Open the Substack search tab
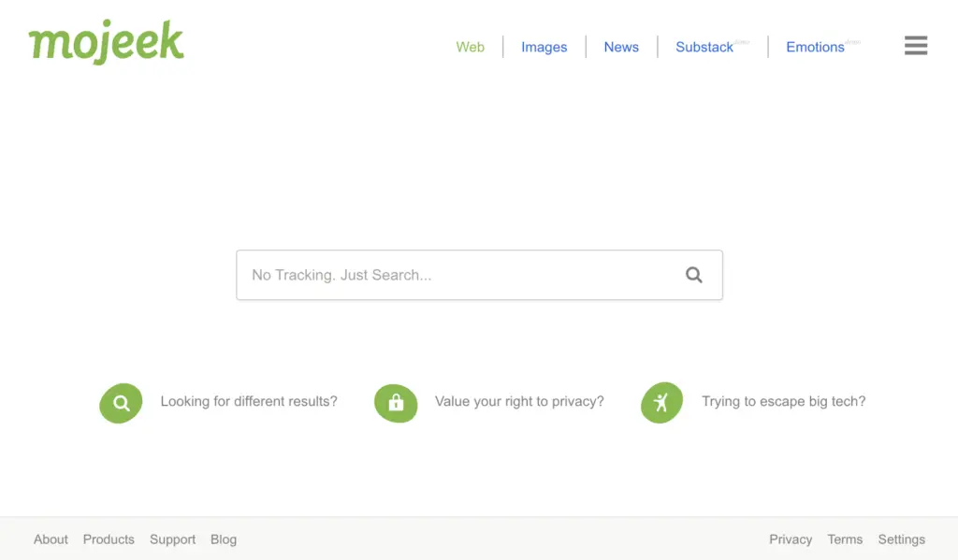This screenshot has width=958, height=560. (704, 47)
